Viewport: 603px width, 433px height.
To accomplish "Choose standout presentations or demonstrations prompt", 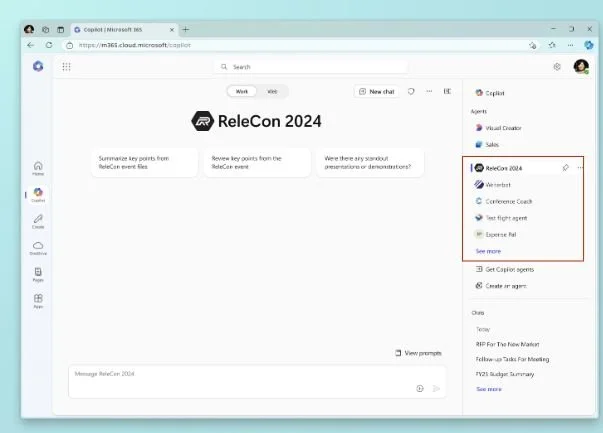I will click(370, 163).
